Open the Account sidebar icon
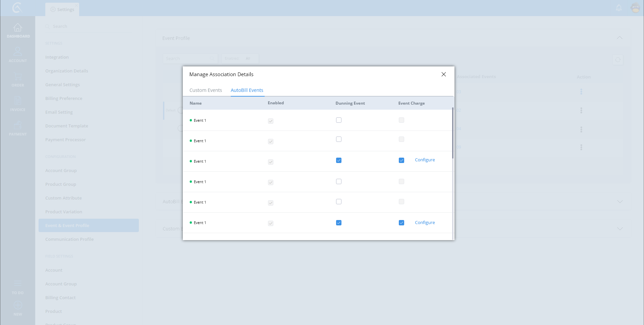Image resolution: width=644 pixels, height=325 pixels. pyautogui.click(x=18, y=52)
